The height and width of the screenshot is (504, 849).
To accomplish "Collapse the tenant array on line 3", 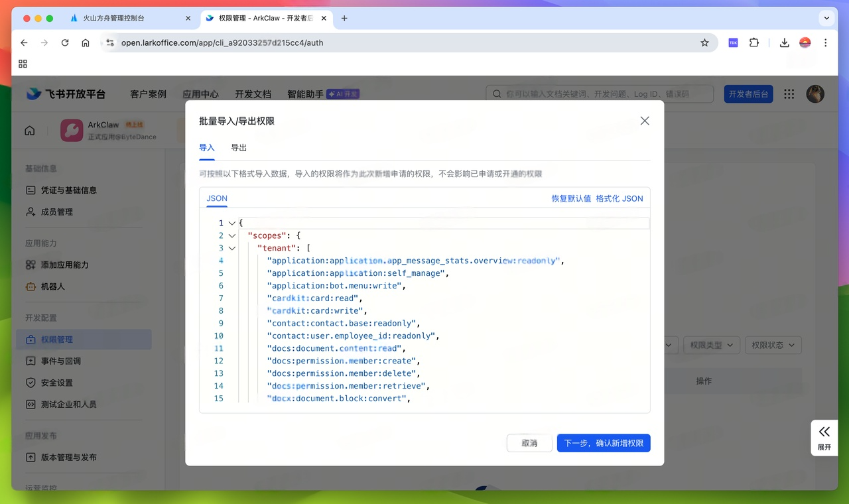I will [x=231, y=247].
